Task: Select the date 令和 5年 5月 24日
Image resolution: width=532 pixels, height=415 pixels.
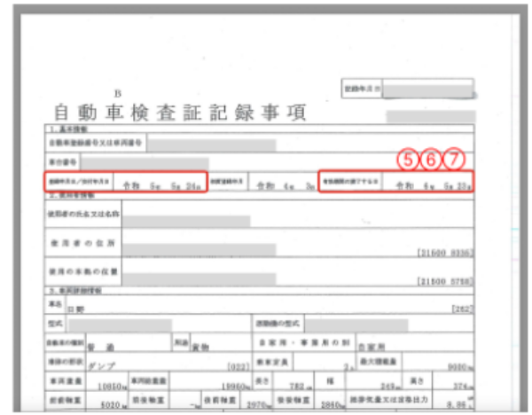Action: (162, 185)
